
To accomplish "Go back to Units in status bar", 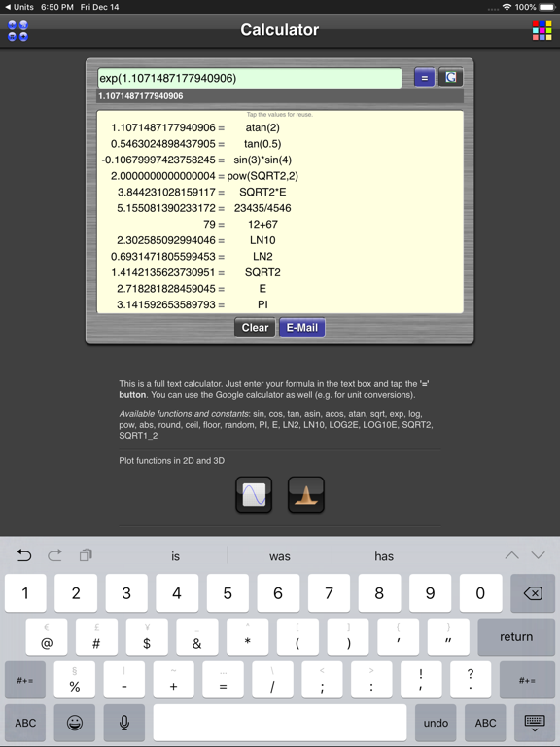I will point(19,7).
